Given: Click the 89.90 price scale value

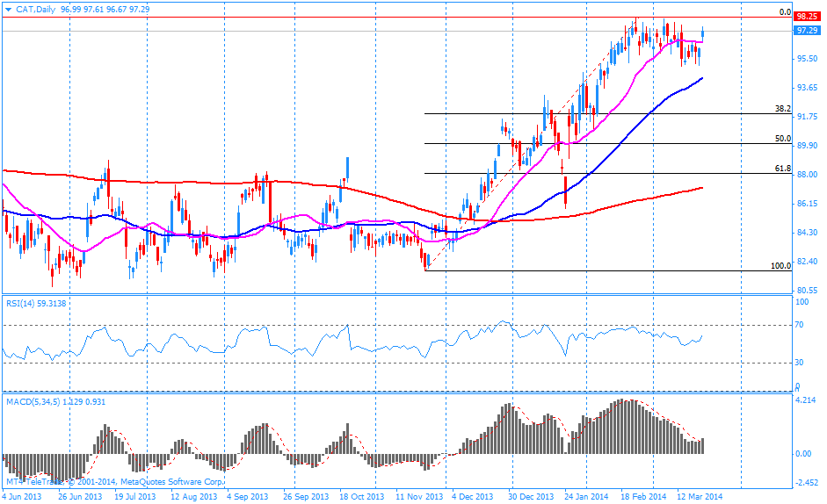Looking at the screenshot, I should tap(807, 146).
